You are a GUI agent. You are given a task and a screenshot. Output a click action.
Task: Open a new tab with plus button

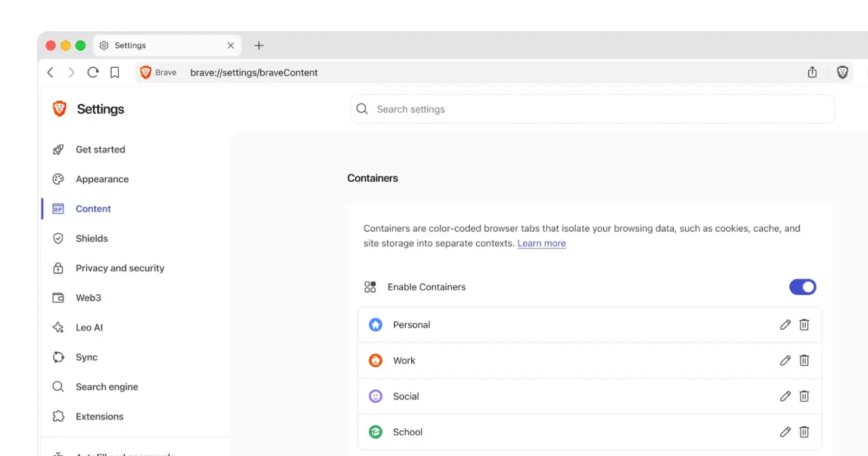[x=259, y=46]
